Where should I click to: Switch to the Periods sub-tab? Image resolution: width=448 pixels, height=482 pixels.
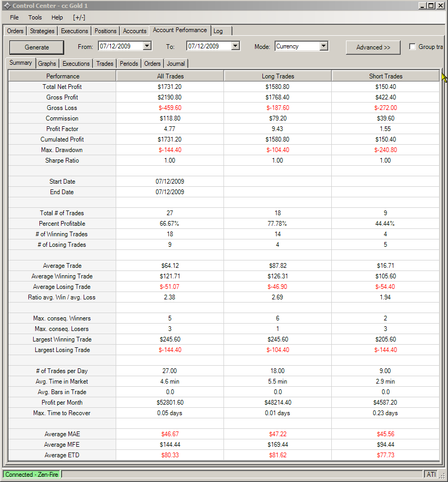coord(129,64)
